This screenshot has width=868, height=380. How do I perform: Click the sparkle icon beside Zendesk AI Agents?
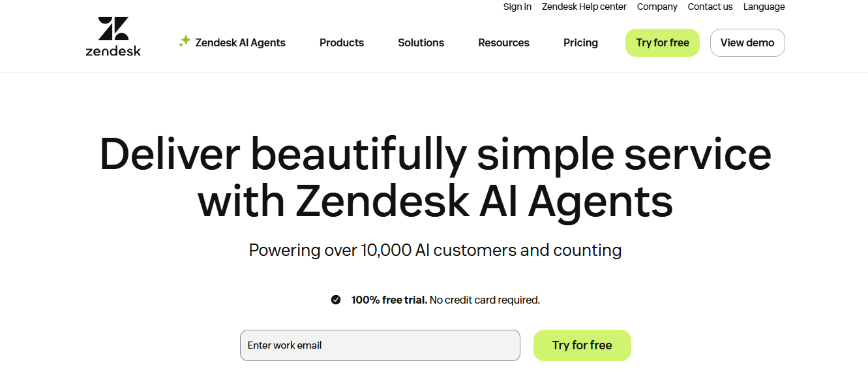183,42
